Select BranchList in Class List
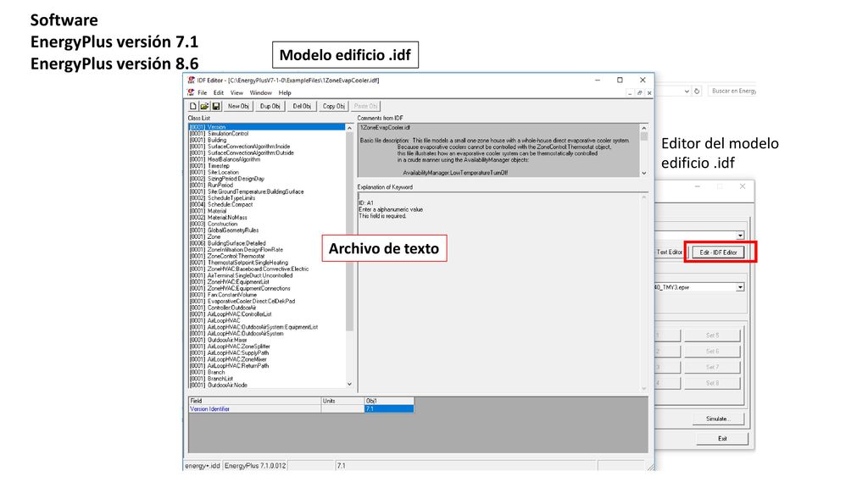 (x=220, y=379)
